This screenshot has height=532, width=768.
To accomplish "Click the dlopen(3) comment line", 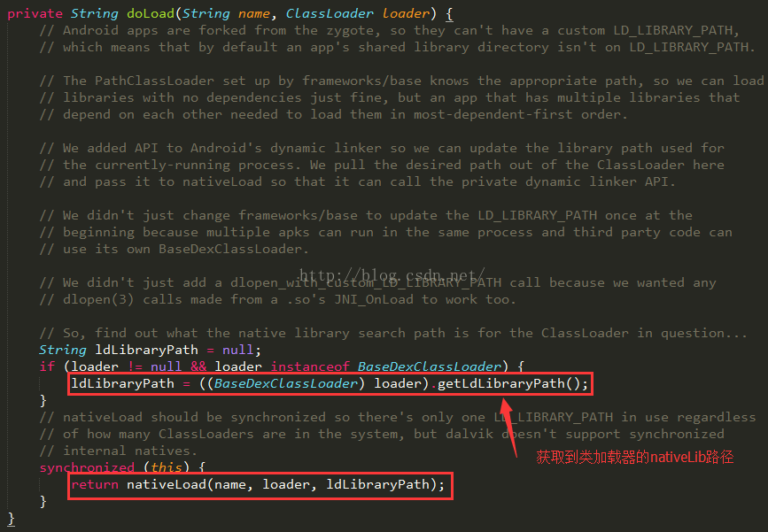I will tap(278, 299).
